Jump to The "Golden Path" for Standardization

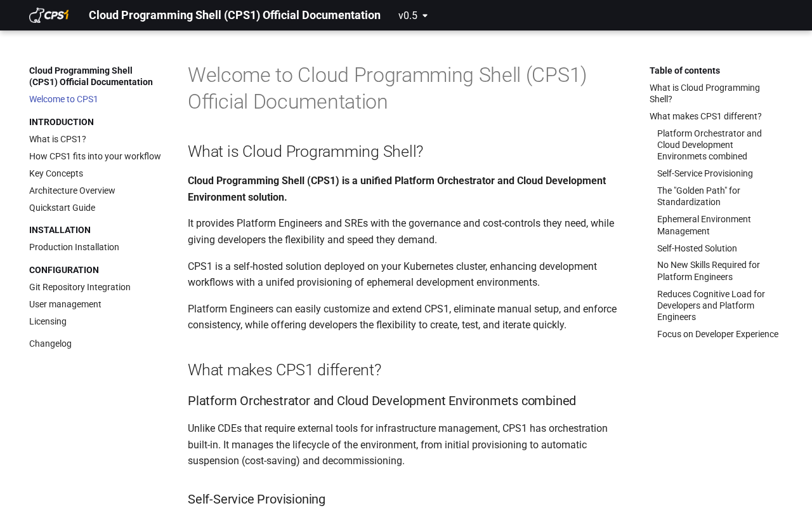point(698,196)
